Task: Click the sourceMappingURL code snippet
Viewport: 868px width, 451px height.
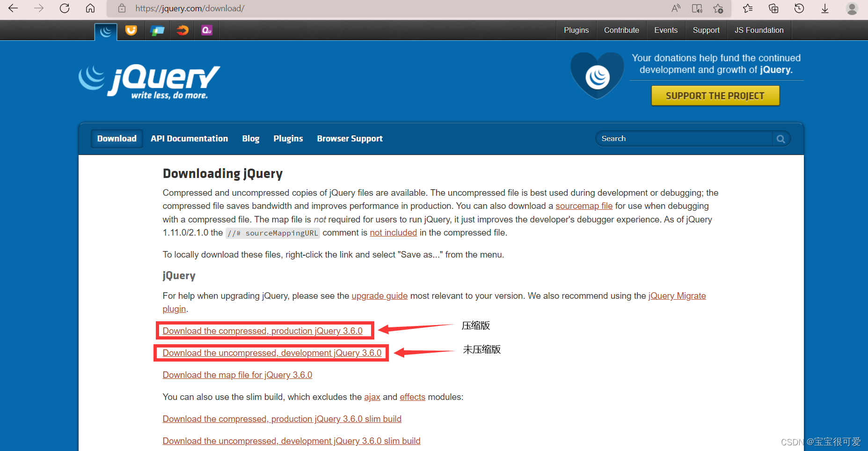Action: [x=273, y=233]
